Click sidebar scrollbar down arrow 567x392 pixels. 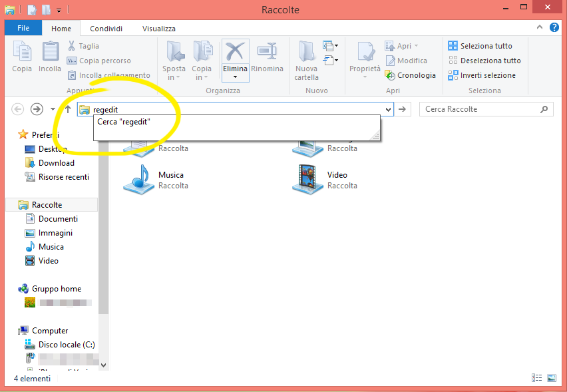coord(103,365)
